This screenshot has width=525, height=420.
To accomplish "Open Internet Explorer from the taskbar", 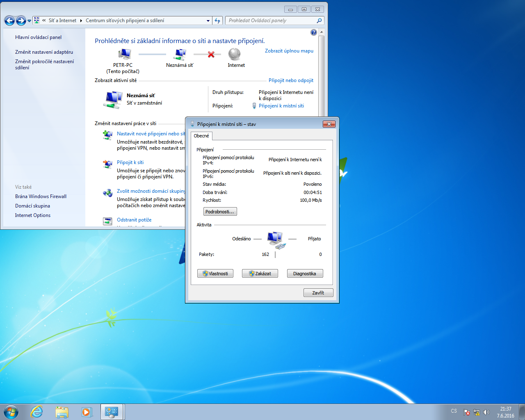I will click(37, 412).
